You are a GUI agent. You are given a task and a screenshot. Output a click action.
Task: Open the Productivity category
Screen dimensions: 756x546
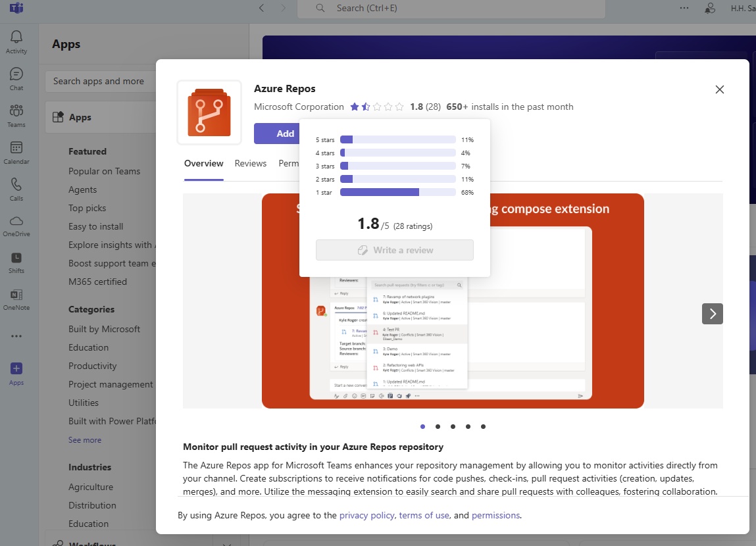coord(93,366)
